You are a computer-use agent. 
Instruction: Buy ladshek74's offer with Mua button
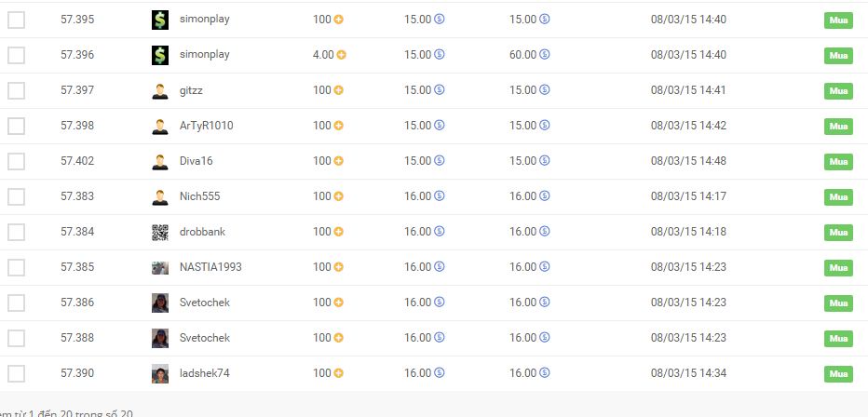(838, 373)
